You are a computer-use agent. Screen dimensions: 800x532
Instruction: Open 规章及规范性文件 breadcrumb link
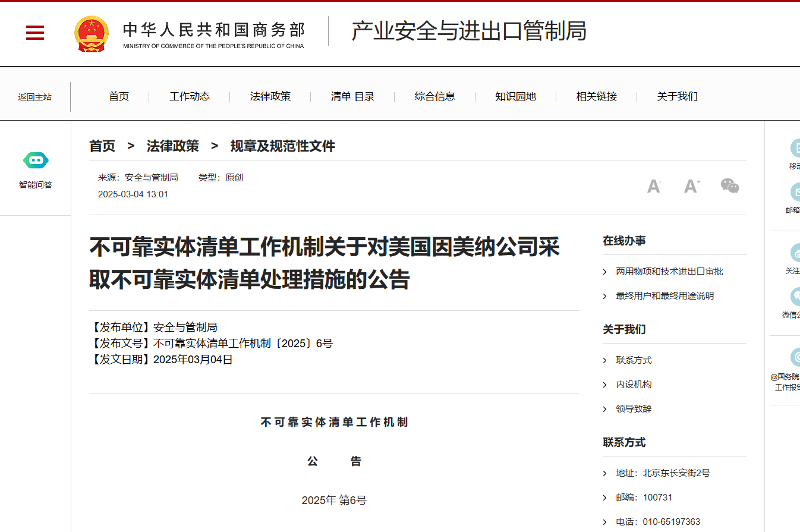tap(282, 146)
